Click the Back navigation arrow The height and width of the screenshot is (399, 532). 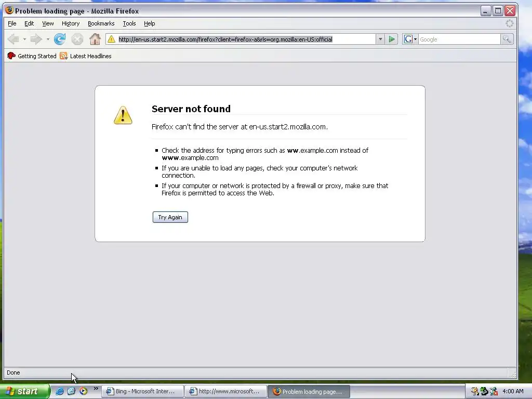pyautogui.click(x=13, y=39)
